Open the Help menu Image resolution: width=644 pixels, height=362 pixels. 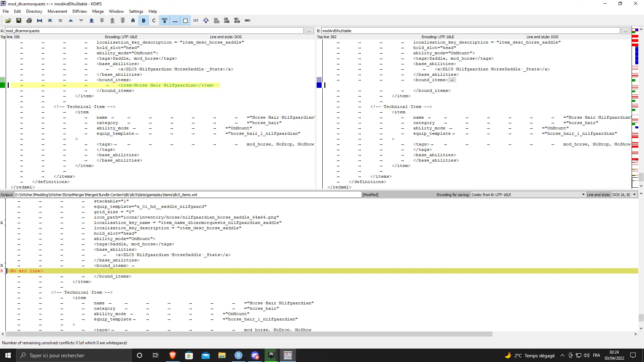click(153, 11)
